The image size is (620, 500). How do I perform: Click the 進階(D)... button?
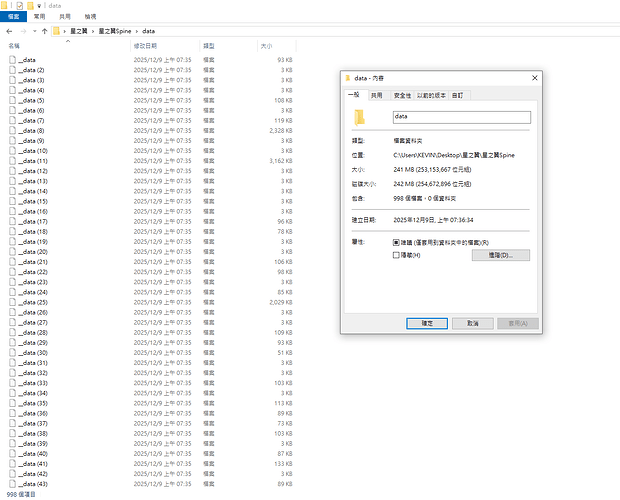(499, 255)
